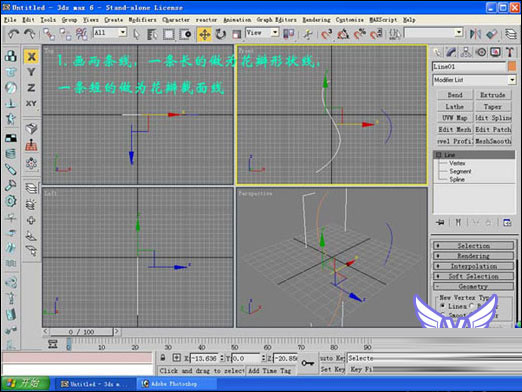The image size is (522, 392).
Task: Open the Utilities hammer panel tab
Action: coord(510,52)
